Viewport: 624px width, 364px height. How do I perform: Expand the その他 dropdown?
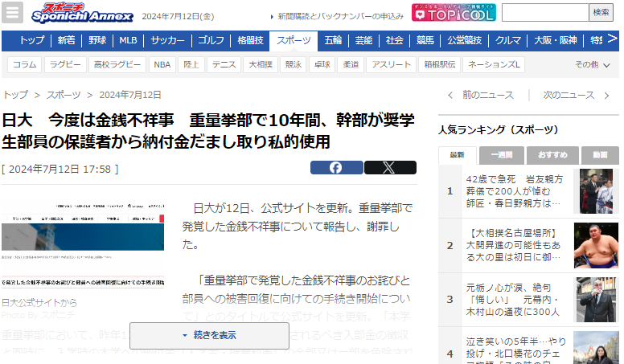[593, 64]
